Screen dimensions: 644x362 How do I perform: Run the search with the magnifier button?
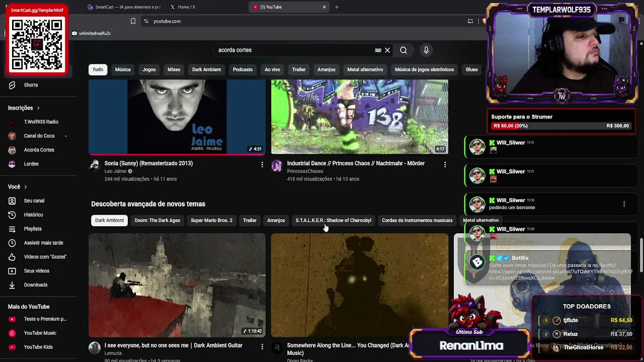(x=404, y=50)
